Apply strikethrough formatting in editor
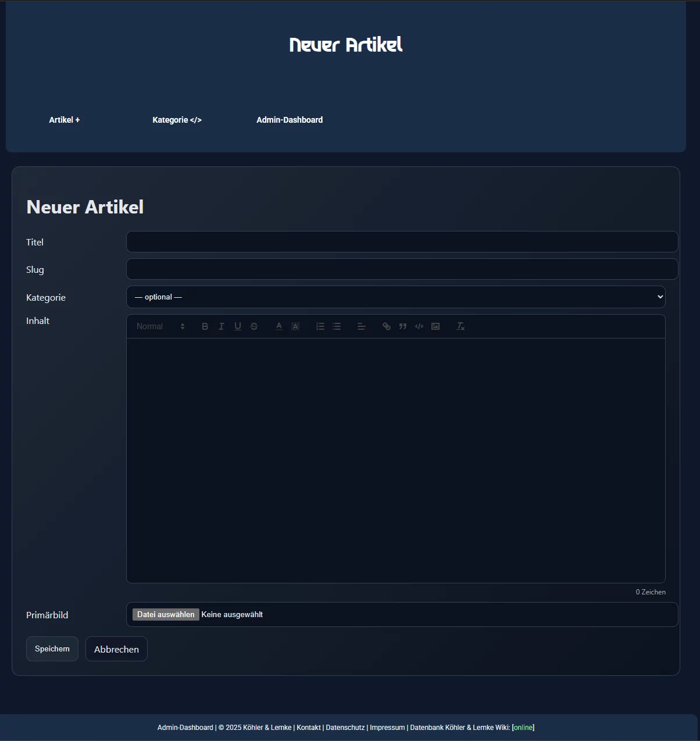 (254, 326)
